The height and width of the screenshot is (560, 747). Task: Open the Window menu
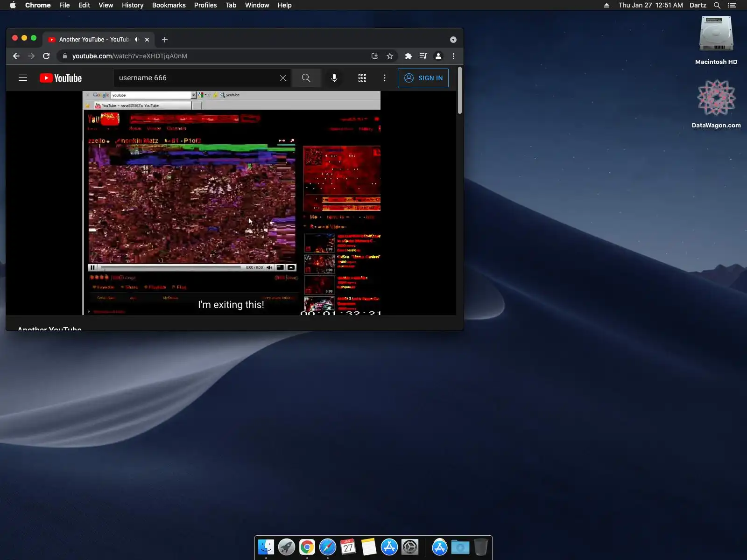(x=257, y=5)
